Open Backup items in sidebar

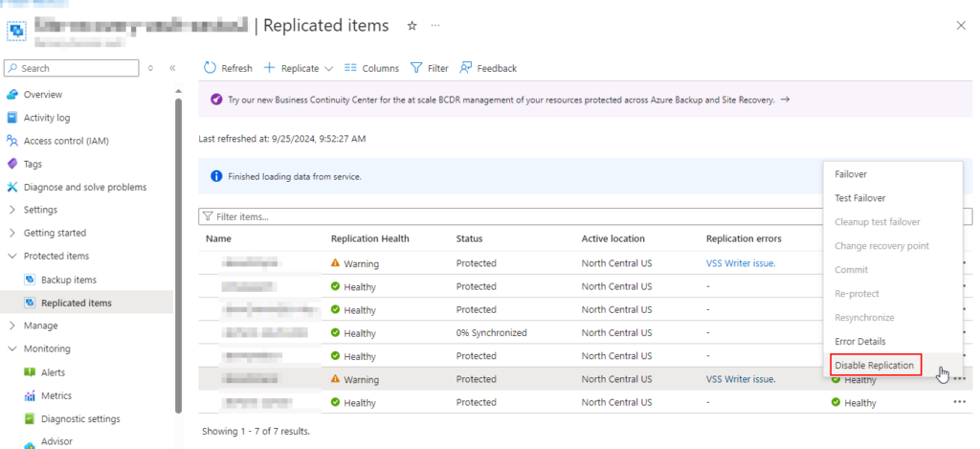(x=68, y=280)
